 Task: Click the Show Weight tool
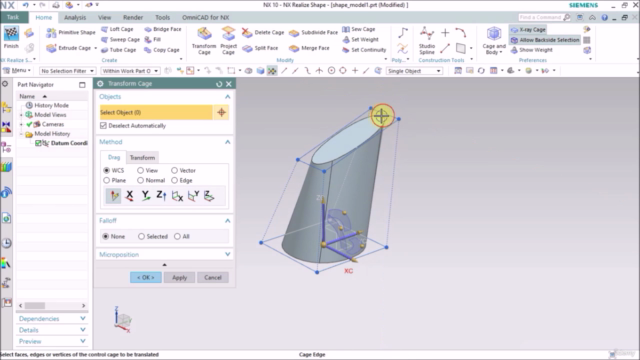pos(532,50)
